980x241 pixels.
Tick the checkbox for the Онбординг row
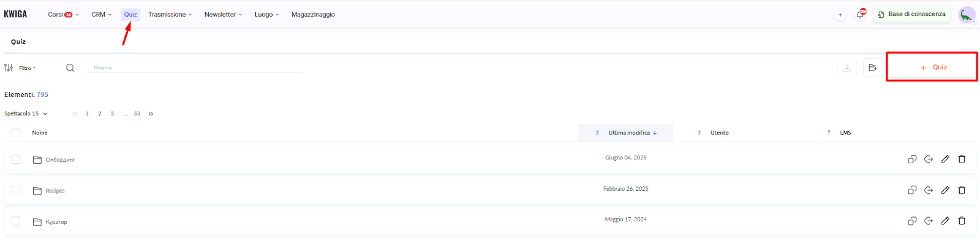coord(16,159)
